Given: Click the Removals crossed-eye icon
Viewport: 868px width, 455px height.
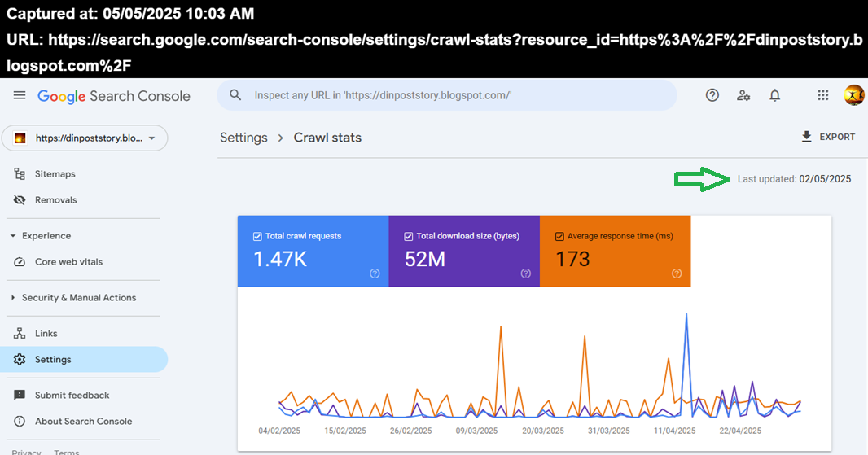Looking at the screenshot, I should pyautogui.click(x=20, y=199).
